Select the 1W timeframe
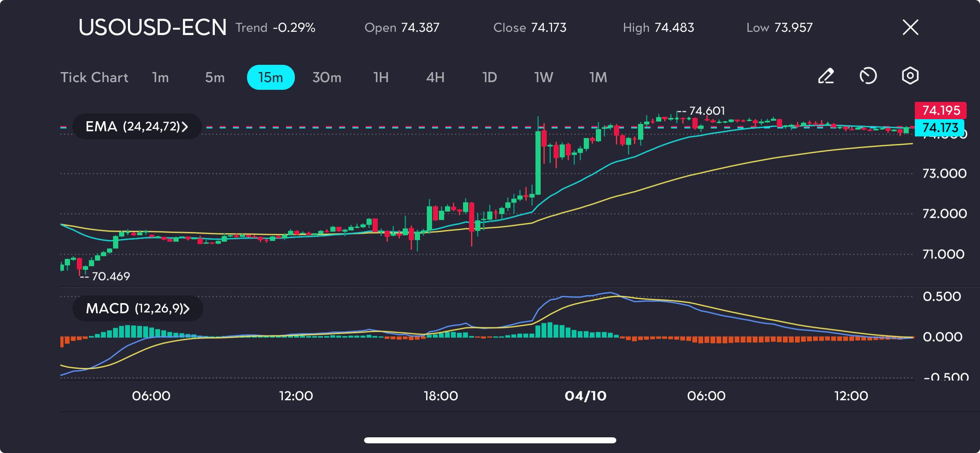Image resolution: width=980 pixels, height=453 pixels. (x=544, y=77)
